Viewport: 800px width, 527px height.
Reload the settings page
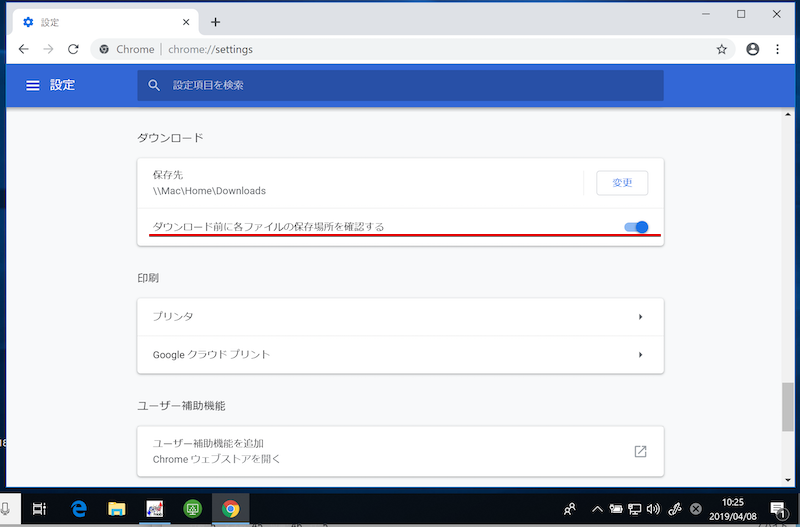click(x=73, y=49)
